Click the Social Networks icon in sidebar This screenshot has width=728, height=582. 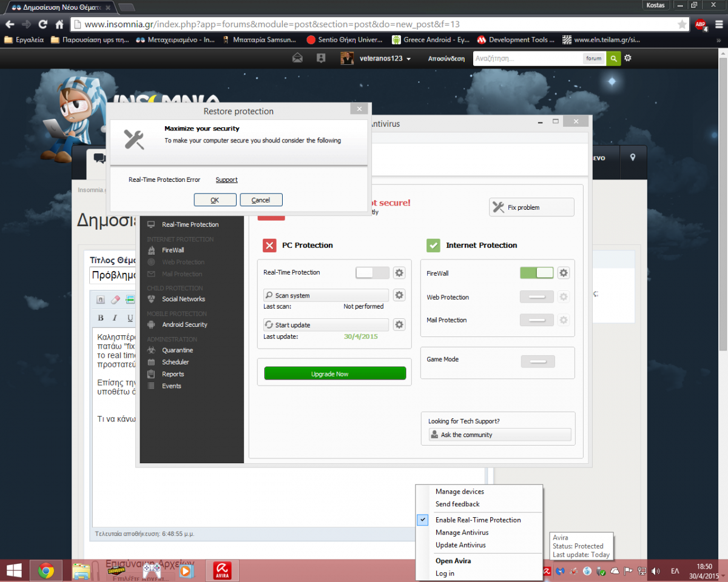pos(151,299)
